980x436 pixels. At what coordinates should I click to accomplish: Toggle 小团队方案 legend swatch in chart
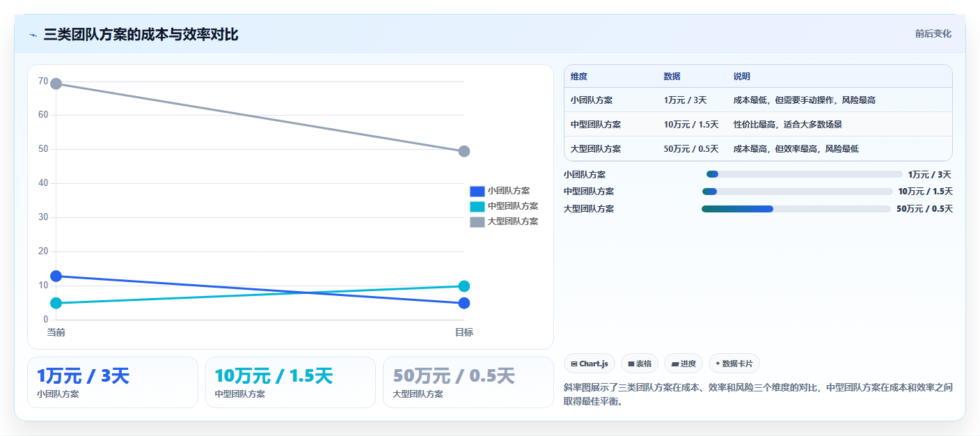coord(477,191)
